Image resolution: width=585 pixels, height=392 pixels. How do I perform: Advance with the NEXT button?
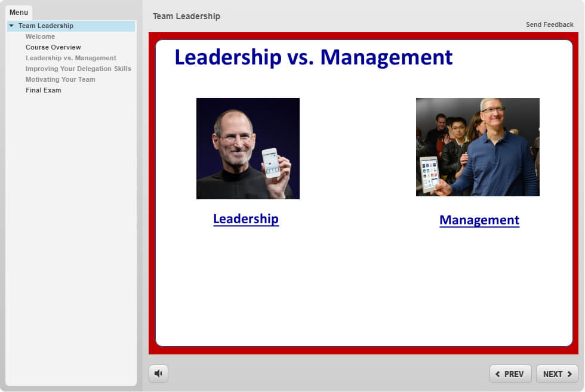point(557,374)
